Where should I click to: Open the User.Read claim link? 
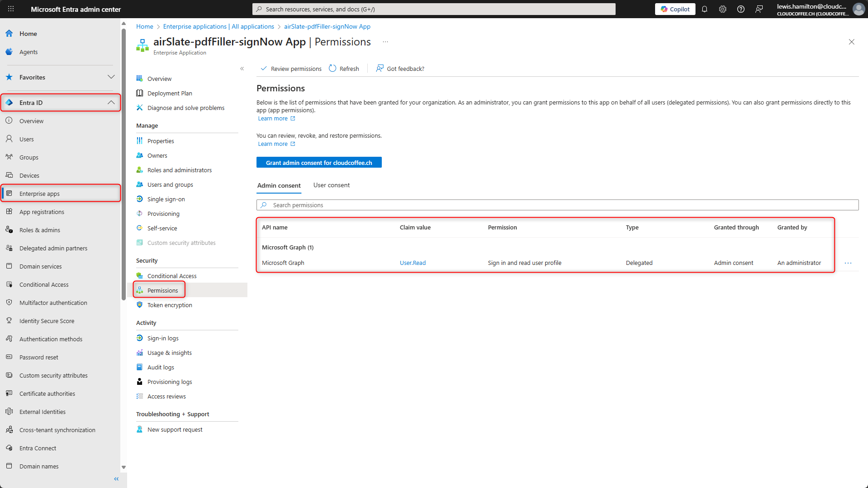413,263
